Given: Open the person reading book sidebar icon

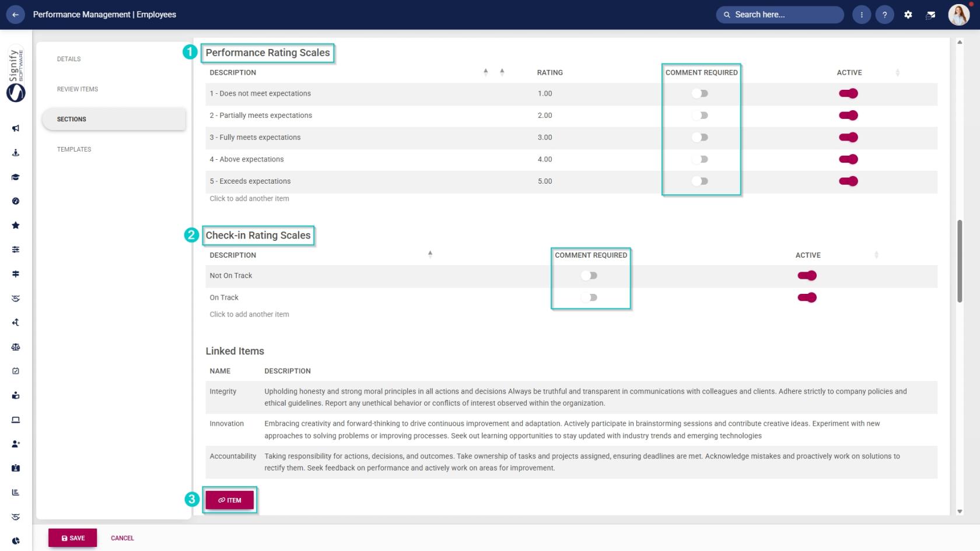Looking at the screenshot, I should click(16, 395).
